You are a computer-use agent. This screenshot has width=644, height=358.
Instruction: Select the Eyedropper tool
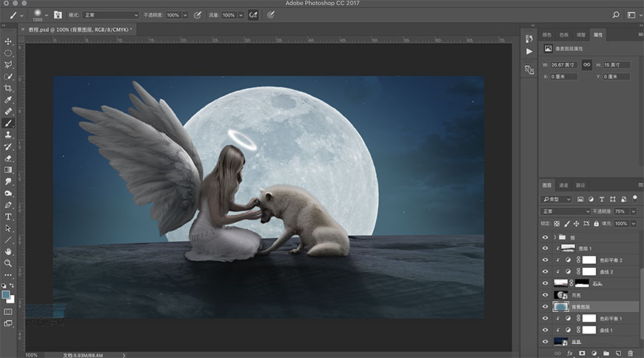(8, 100)
